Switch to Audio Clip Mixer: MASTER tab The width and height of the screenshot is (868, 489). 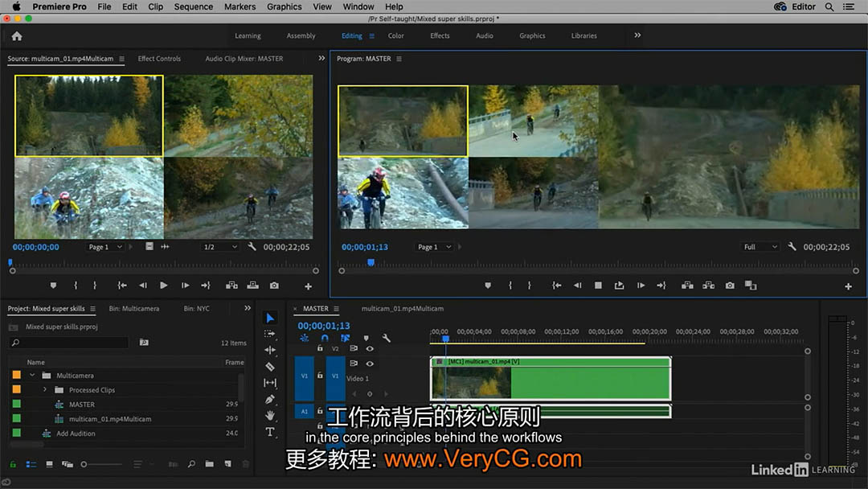(x=244, y=59)
